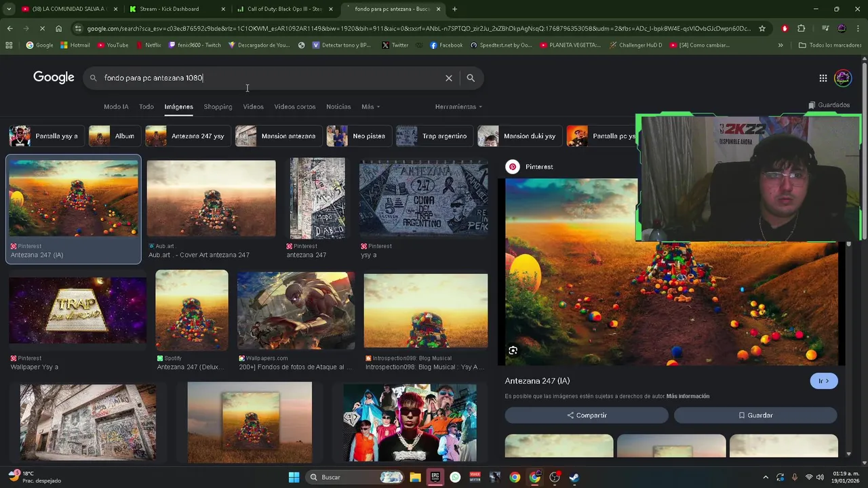
Task: Open OBS Studio from the taskbar
Action: coord(555,477)
